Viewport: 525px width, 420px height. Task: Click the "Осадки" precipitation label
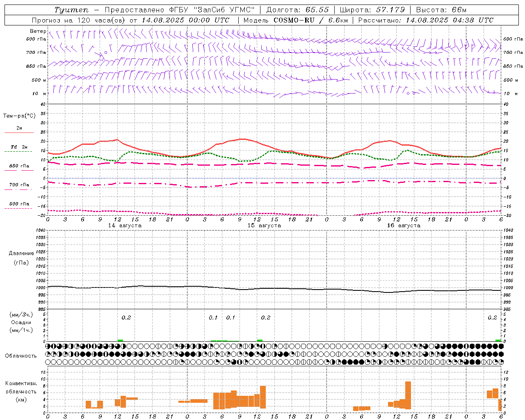pyautogui.click(x=21, y=322)
